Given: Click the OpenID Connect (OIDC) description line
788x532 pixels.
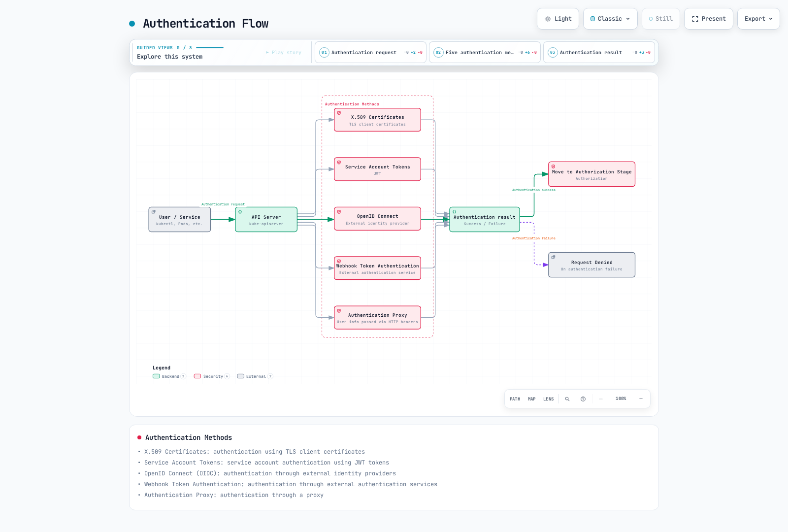Looking at the screenshot, I should pos(270,473).
